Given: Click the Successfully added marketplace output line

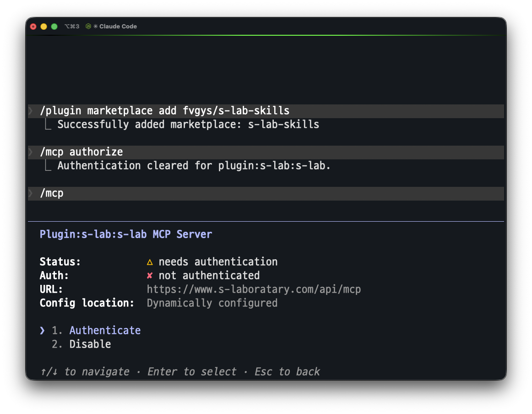Looking at the screenshot, I should click(188, 124).
